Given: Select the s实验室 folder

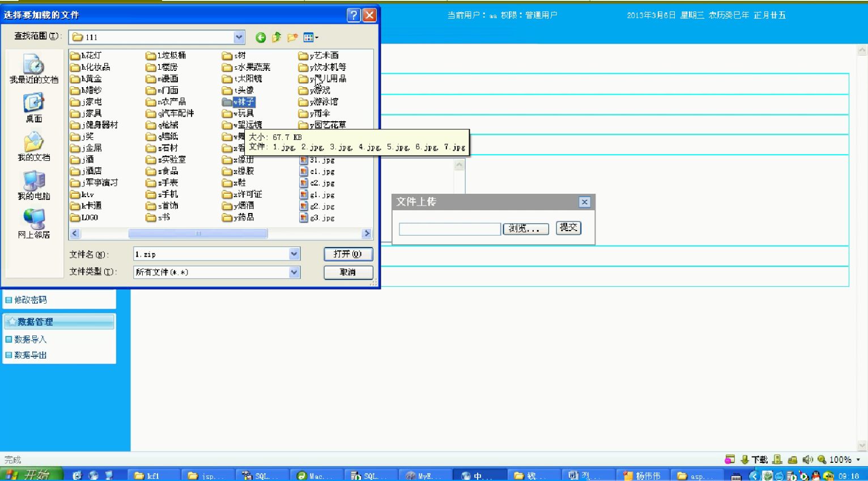Looking at the screenshot, I should click(166, 160).
